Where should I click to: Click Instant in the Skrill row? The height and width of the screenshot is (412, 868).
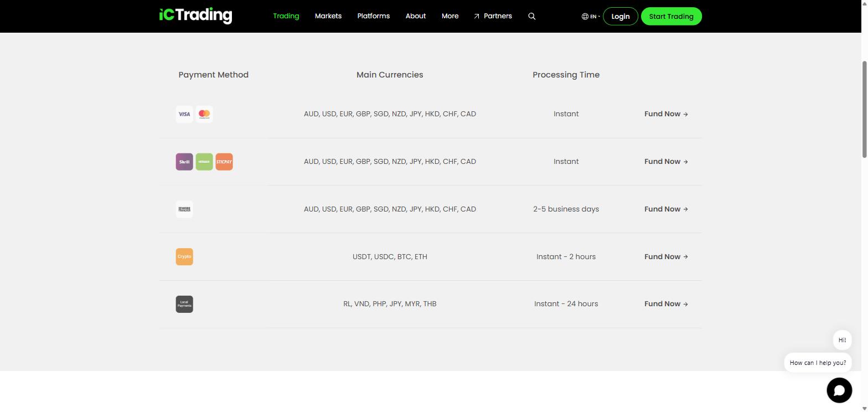click(566, 162)
